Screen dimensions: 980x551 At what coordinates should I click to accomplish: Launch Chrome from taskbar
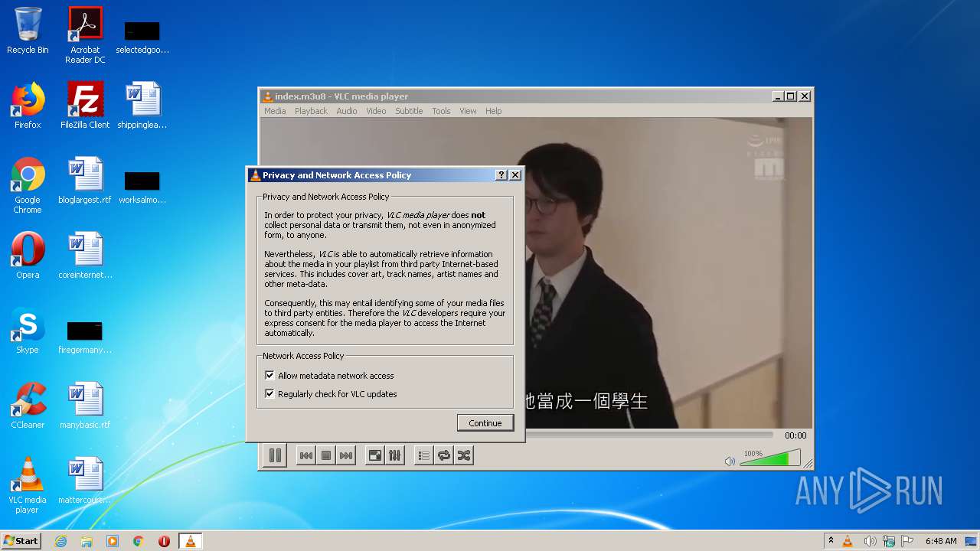tap(139, 541)
